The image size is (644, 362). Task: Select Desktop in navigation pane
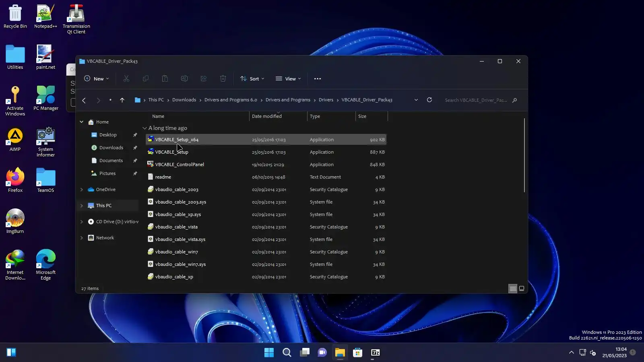click(x=108, y=135)
